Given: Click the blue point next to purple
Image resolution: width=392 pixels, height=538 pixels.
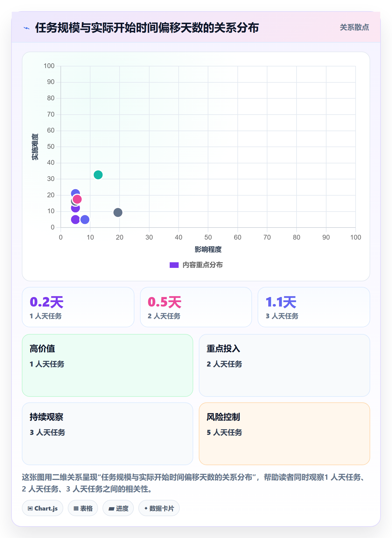Looking at the screenshot, I should point(85,219).
